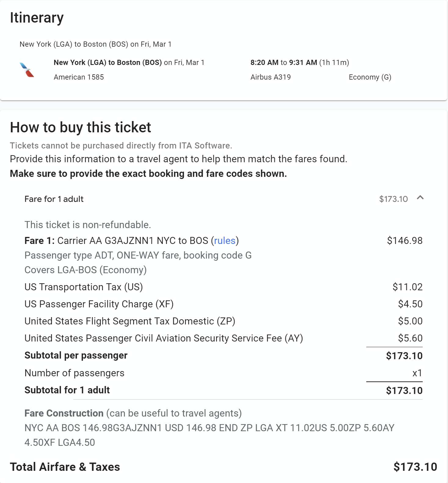Select the American 1585 flight number
Image resolution: width=448 pixels, height=483 pixels.
(x=79, y=77)
